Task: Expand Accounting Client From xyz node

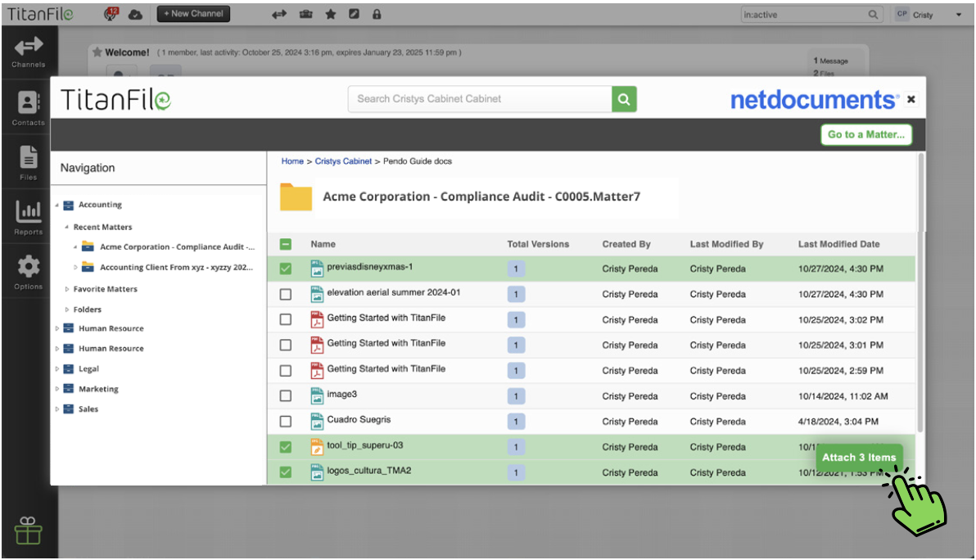Action: (75, 268)
